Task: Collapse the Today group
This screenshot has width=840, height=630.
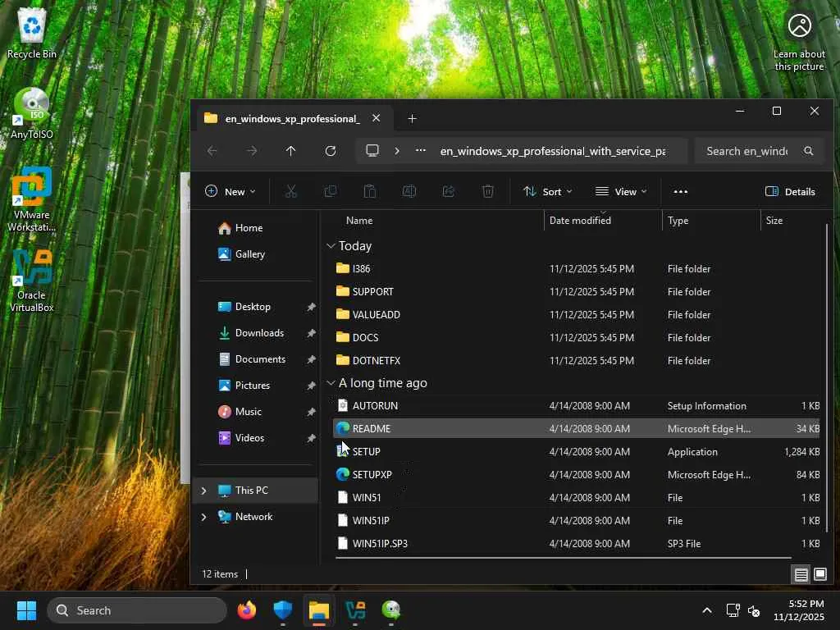Action: [331, 246]
